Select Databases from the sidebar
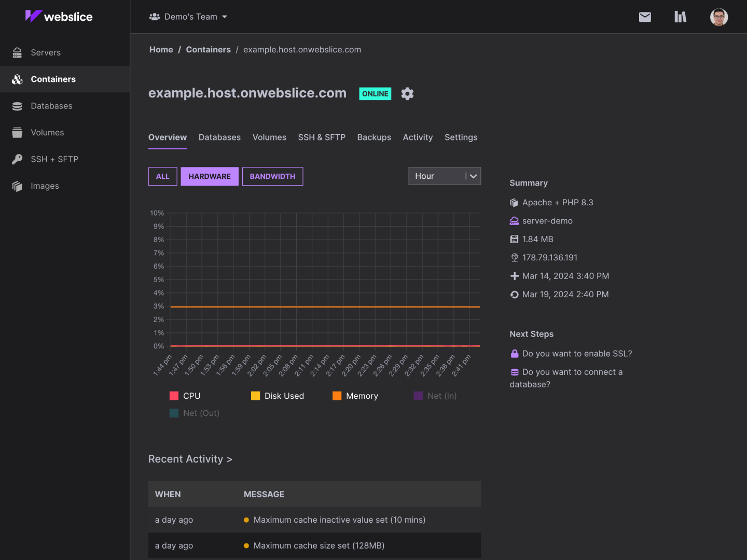The height and width of the screenshot is (560, 747). pos(51,106)
